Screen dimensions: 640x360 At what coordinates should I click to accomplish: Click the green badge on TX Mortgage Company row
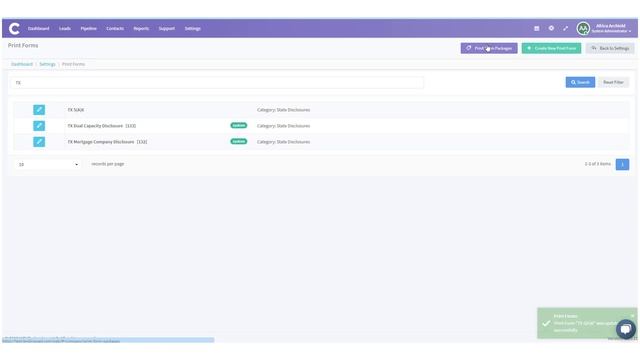pos(239,141)
